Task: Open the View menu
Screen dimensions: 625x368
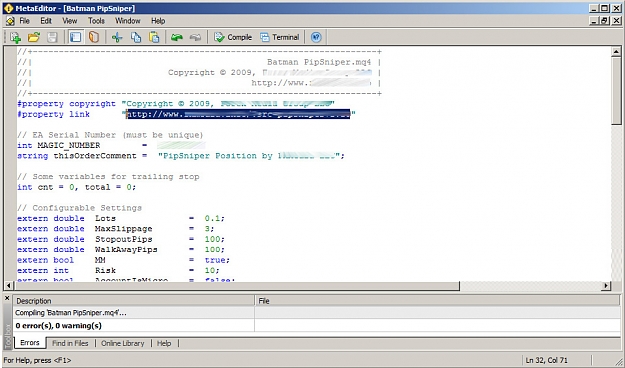Action: pyautogui.click(x=69, y=21)
